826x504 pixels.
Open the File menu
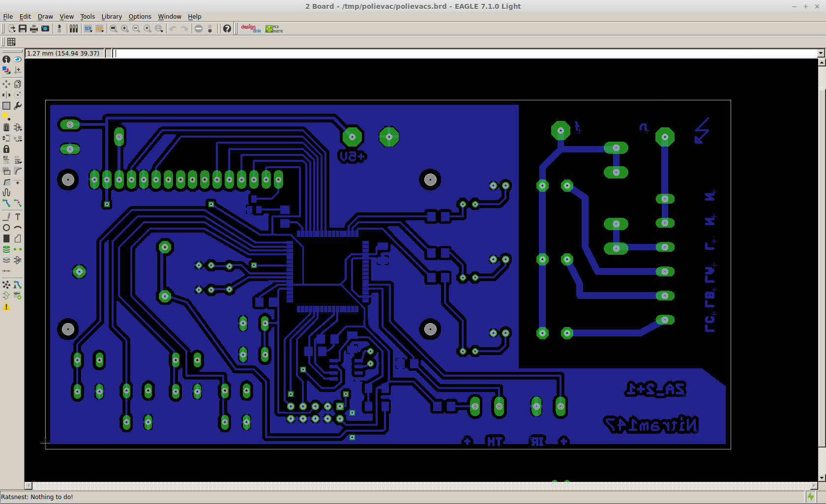point(8,16)
